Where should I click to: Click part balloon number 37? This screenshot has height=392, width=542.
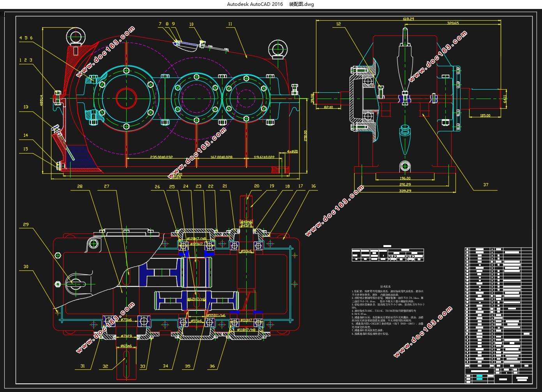tap(486, 185)
